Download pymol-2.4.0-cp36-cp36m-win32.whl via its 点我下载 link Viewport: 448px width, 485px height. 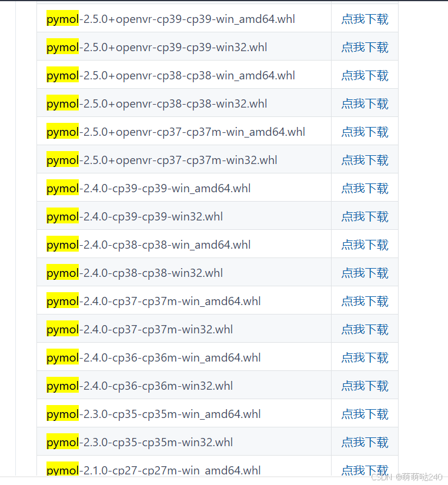[x=365, y=386]
